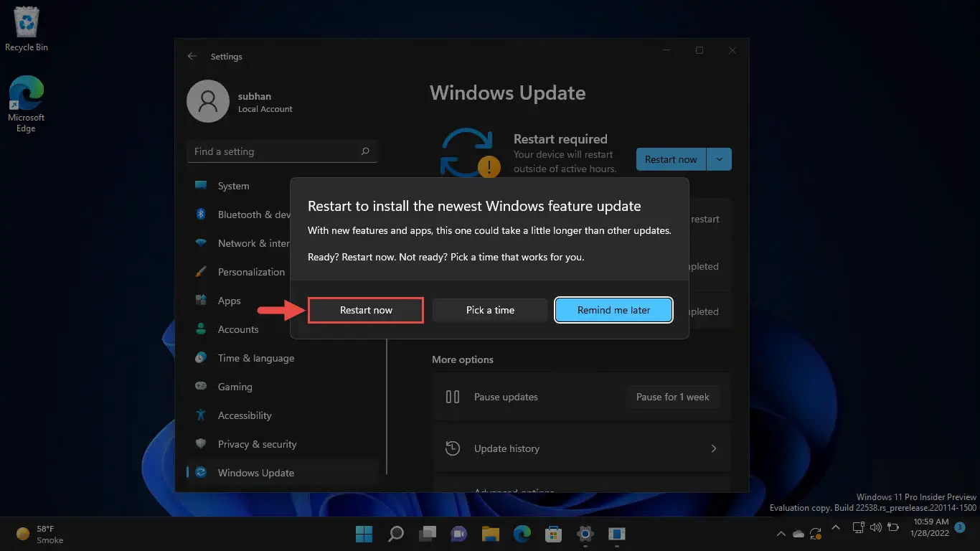Go back with the Settings back arrow
The image size is (980, 551).
click(x=192, y=56)
